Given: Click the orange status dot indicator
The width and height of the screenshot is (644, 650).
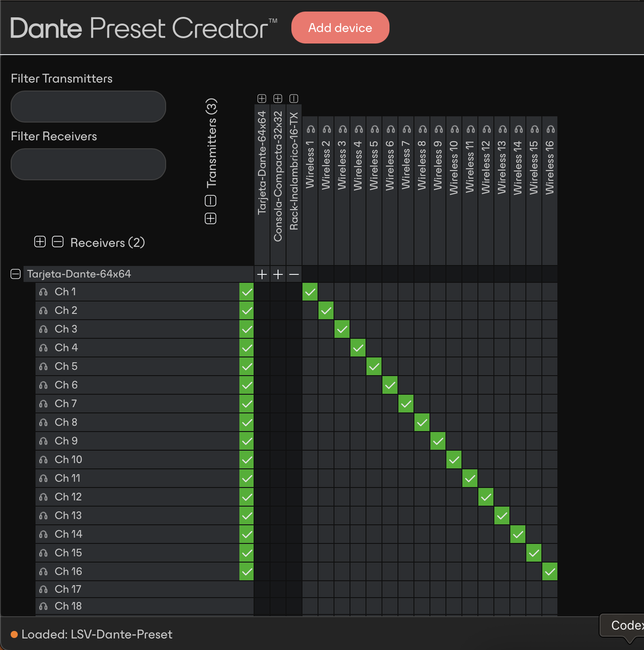Looking at the screenshot, I should tap(14, 634).
